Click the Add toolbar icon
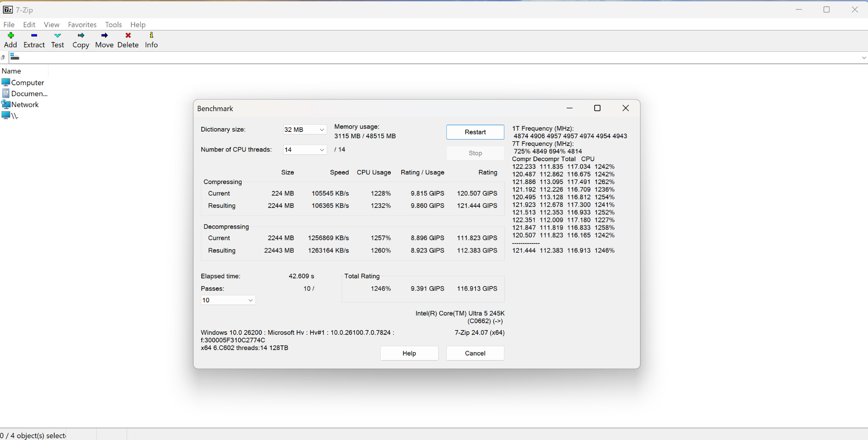Image resolution: width=868 pixels, height=440 pixels. pos(10,36)
